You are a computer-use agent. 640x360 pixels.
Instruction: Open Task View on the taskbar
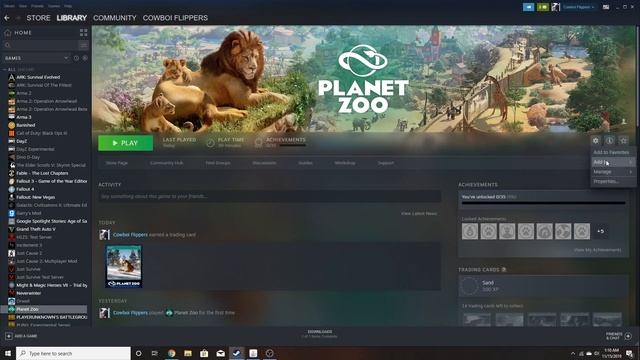(x=155, y=353)
